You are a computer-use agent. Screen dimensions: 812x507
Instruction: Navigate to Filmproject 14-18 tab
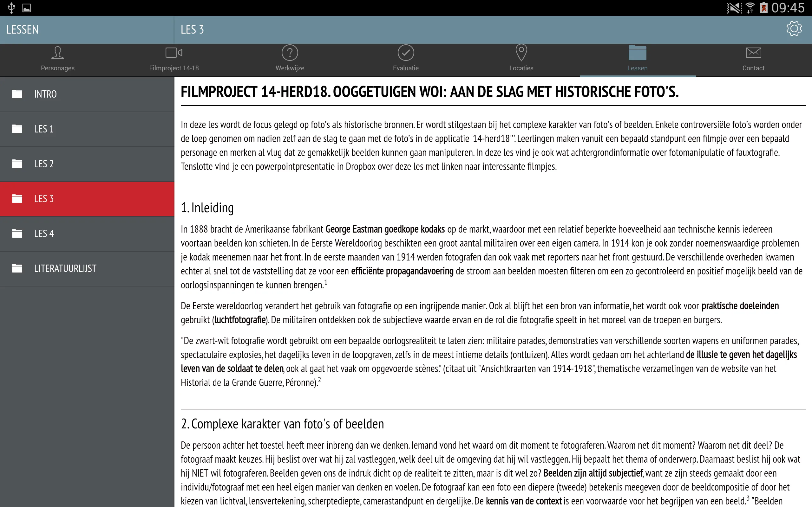(x=174, y=58)
